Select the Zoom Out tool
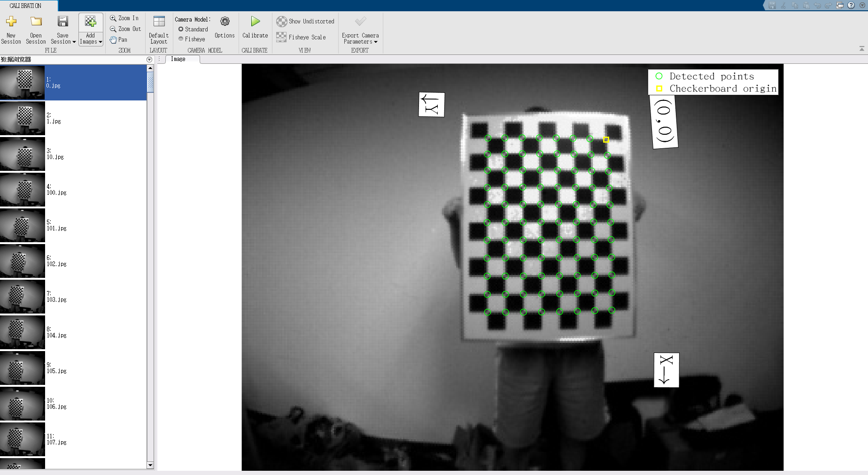Image resolution: width=868 pixels, height=475 pixels. click(125, 29)
